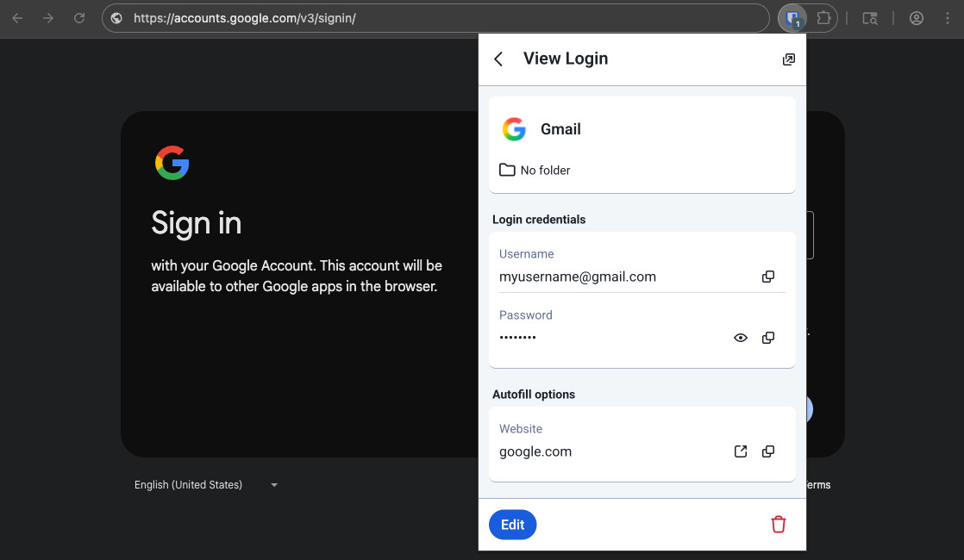Click the address bar URL field

click(431, 18)
